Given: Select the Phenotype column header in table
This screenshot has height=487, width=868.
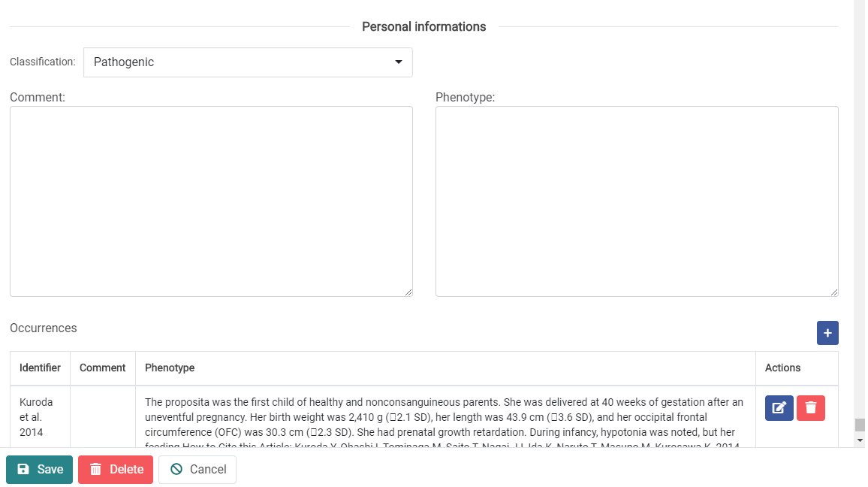Looking at the screenshot, I should (x=170, y=368).
